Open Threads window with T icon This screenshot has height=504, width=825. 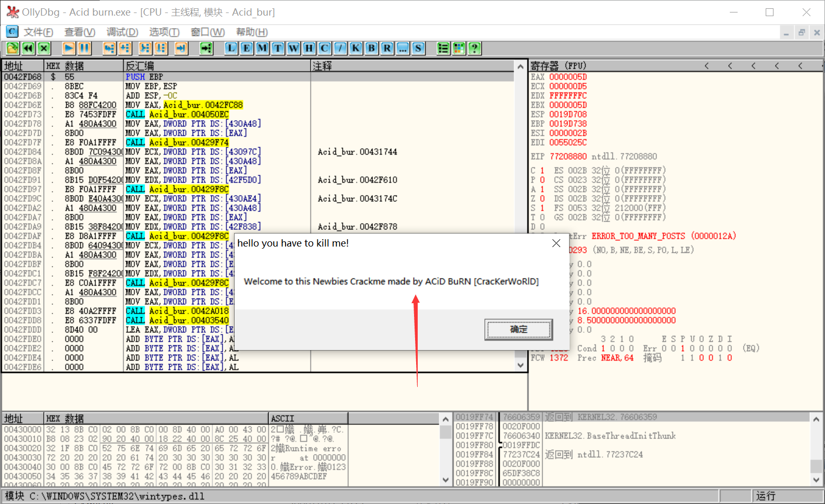click(x=278, y=48)
